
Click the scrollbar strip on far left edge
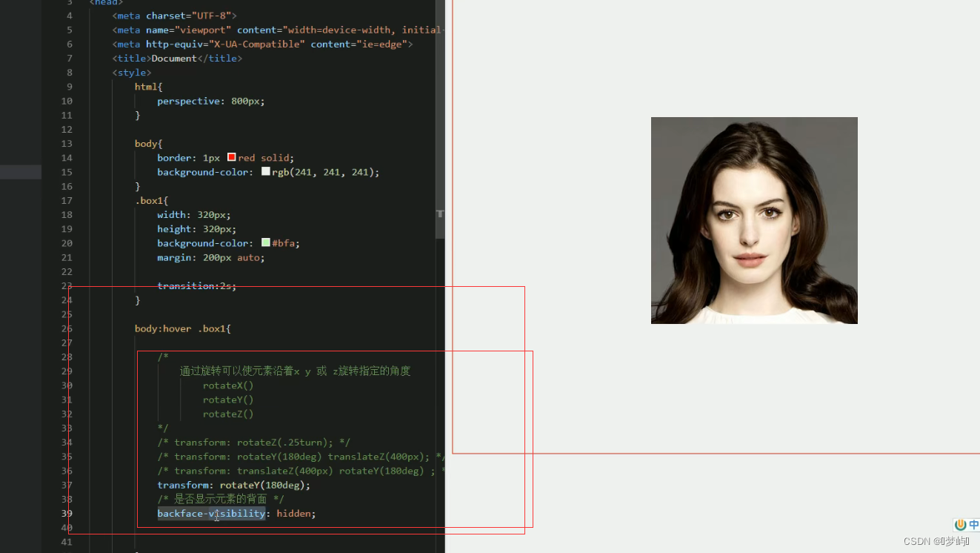(20, 172)
